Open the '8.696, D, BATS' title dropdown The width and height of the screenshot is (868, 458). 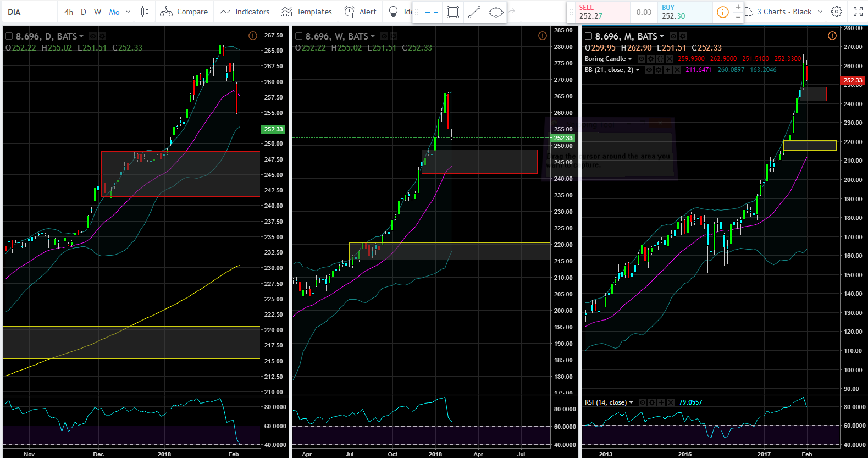click(81, 36)
